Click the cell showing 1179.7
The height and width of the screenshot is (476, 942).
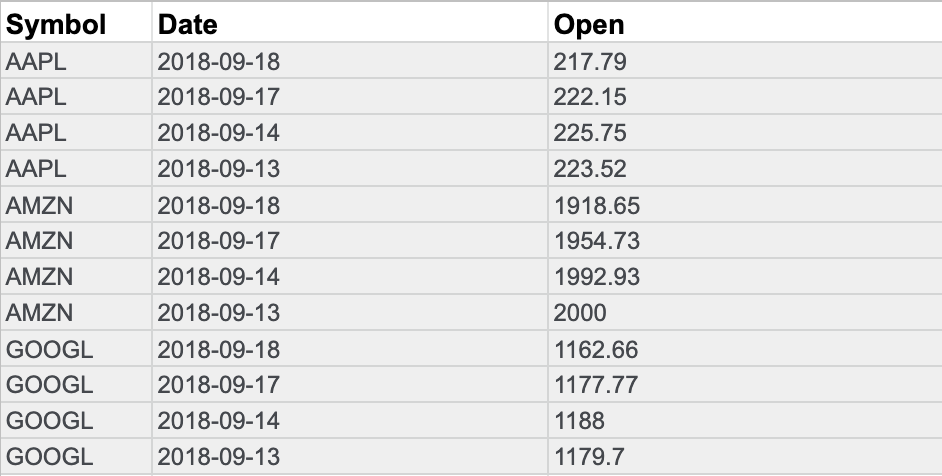click(590, 457)
